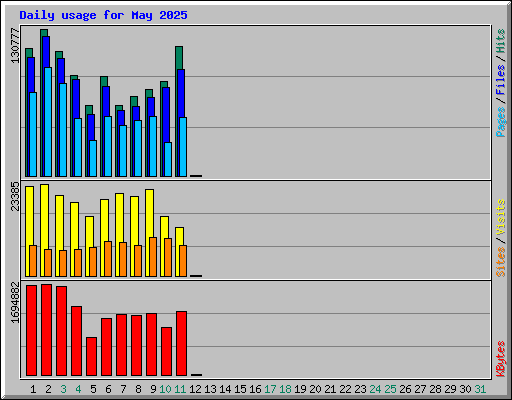Click the 130777 axis maximum label
The image size is (512, 400).
[15, 45]
